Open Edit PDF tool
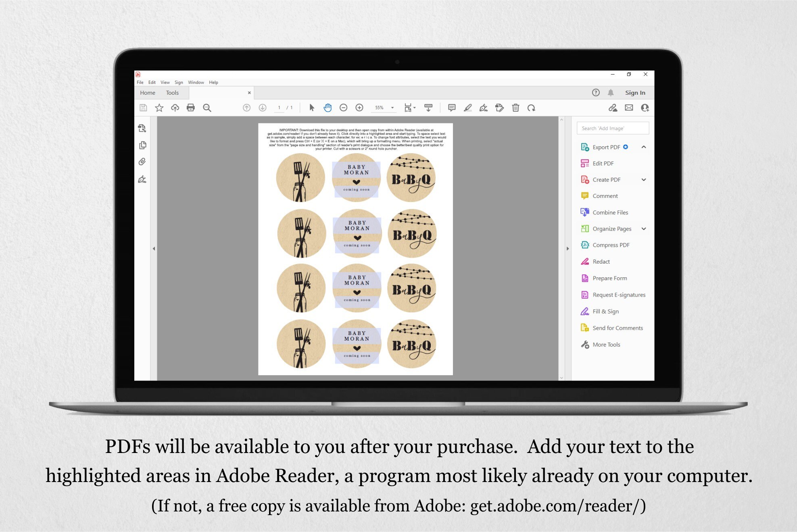This screenshot has width=797, height=532. [597, 163]
